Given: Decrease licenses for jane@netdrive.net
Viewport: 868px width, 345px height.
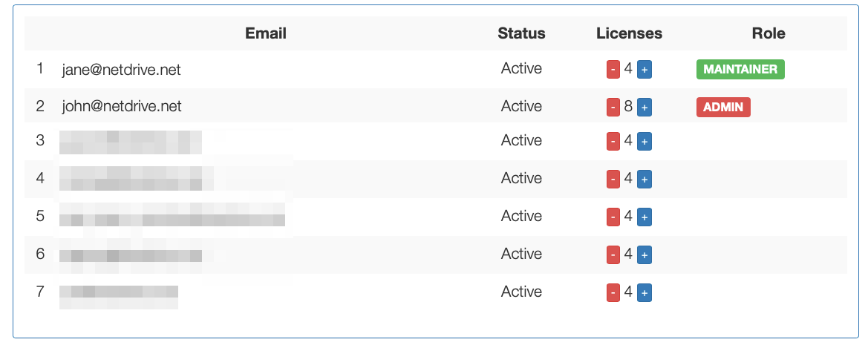Looking at the screenshot, I should pyautogui.click(x=613, y=70).
